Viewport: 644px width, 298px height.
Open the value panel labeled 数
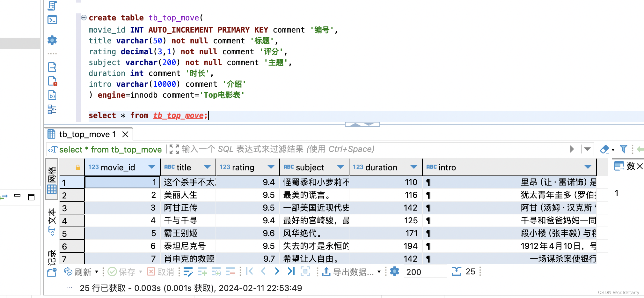(625, 166)
